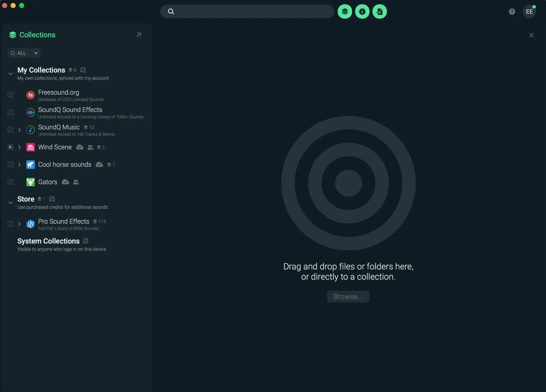546x392 pixels.
Task: Open the EE user account avatar
Action: (x=529, y=12)
